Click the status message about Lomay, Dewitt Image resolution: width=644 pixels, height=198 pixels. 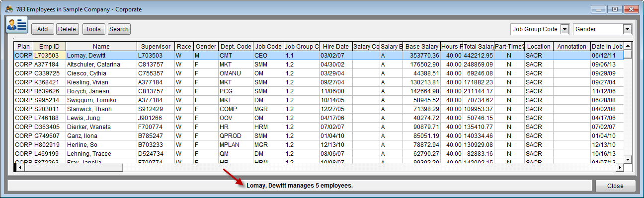point(300,186)
